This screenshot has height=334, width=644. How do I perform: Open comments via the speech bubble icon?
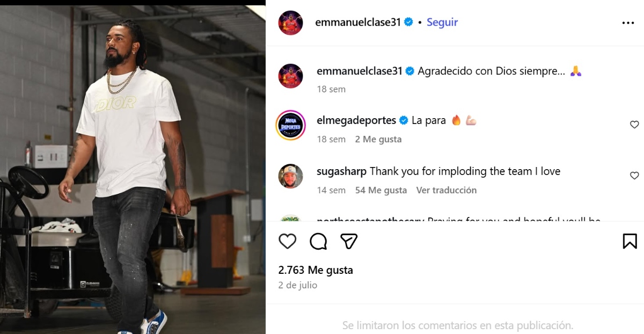[318, 241]
